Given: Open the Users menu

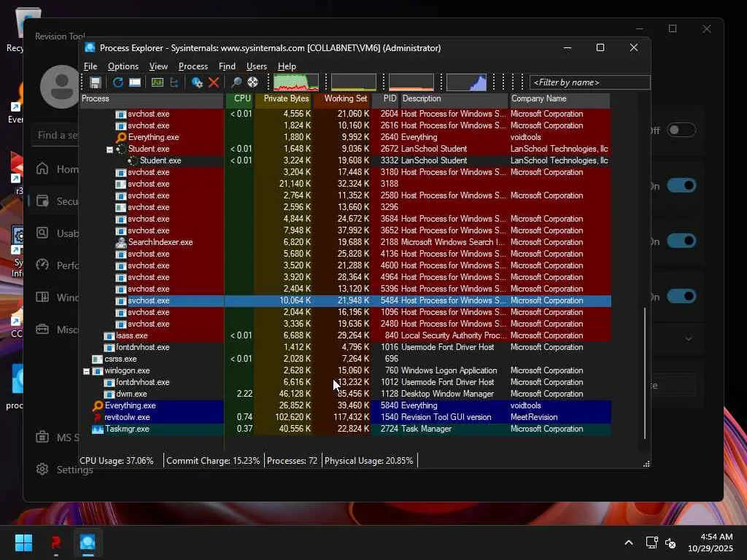Looking at the screenshot, I should (x=256, y=66).
